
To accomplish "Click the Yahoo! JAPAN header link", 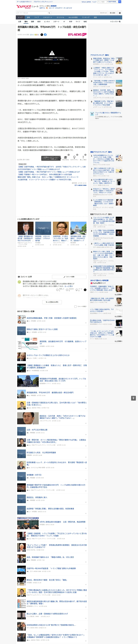I will (86, 2).
